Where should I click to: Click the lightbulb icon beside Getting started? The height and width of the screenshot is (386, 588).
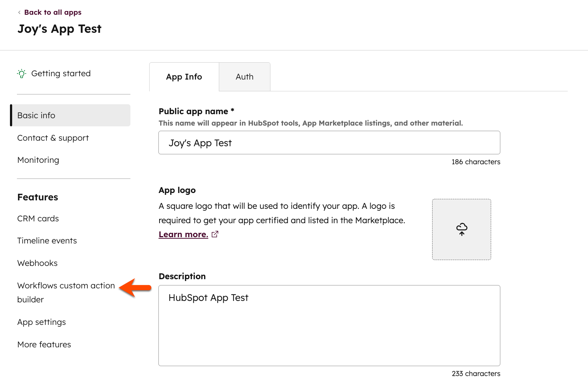point(22,74)
